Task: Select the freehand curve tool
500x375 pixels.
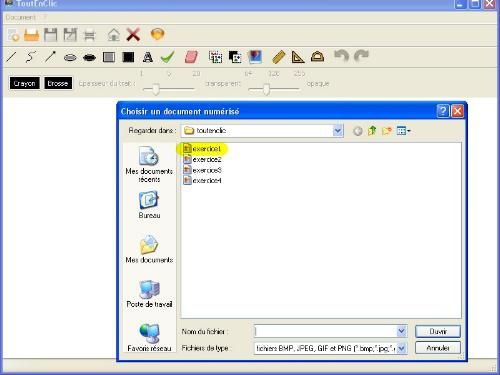Action: tap(31, 57)
